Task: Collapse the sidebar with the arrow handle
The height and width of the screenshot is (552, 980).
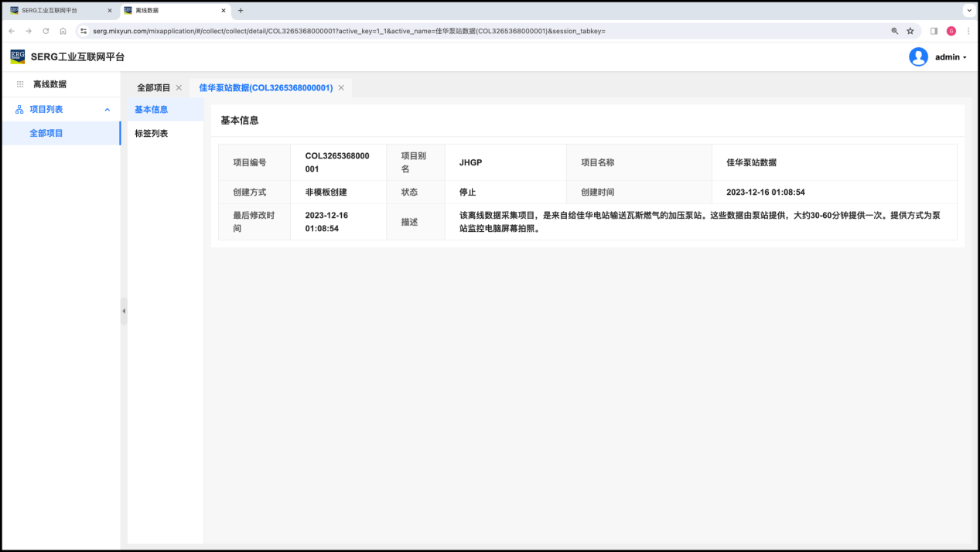Action: [x=124, y=311]
